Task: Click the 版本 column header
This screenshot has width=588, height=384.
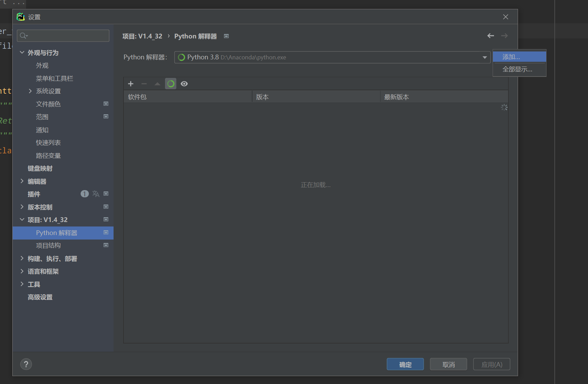Action: pyautogui.click(x=316, y=97)
